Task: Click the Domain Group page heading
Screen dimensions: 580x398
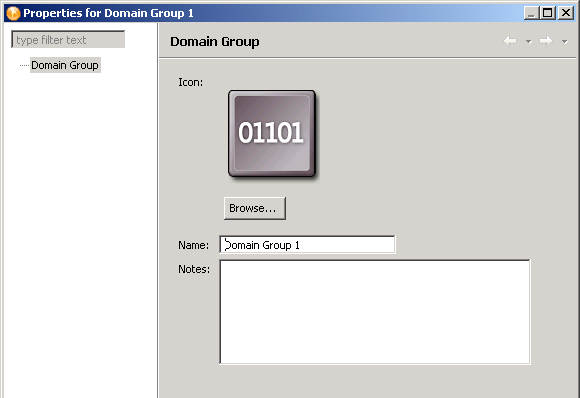Action: coord(215,41)
